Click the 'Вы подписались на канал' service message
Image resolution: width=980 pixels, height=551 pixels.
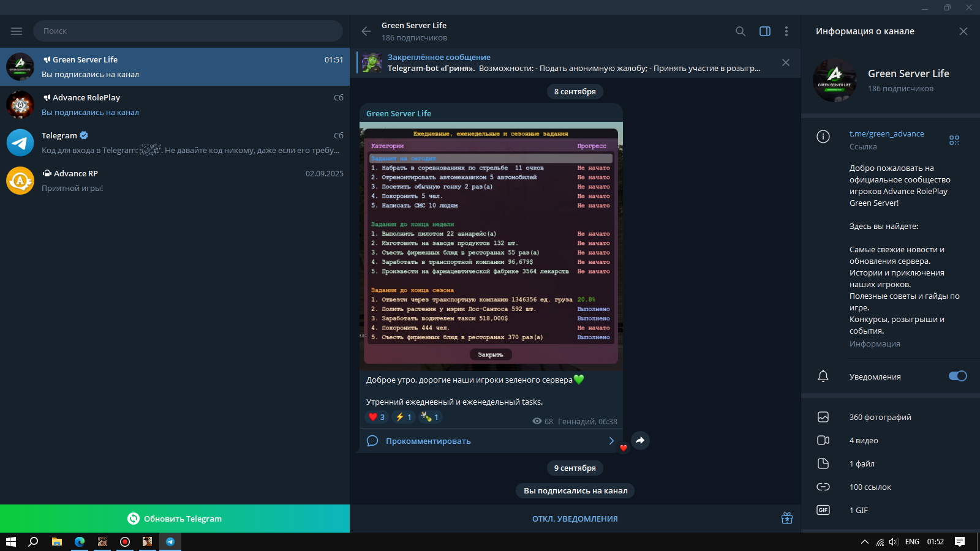coord(576,490)
